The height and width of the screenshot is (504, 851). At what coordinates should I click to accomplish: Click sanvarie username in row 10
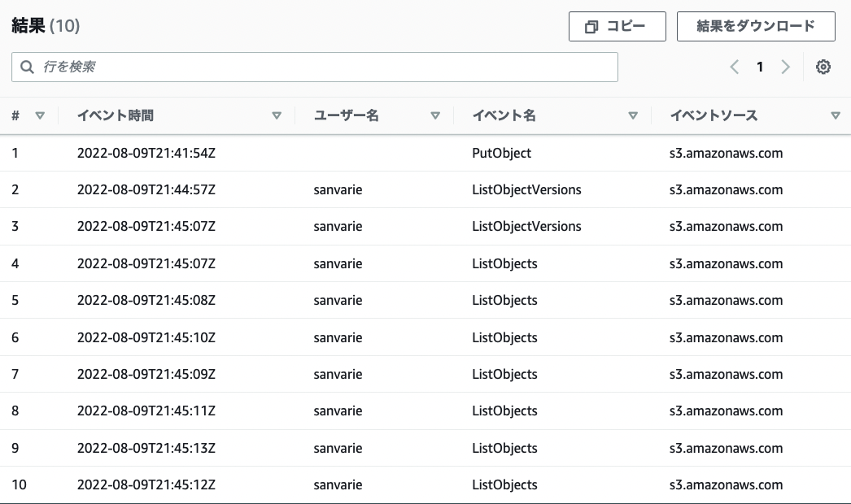click(338, 485)
